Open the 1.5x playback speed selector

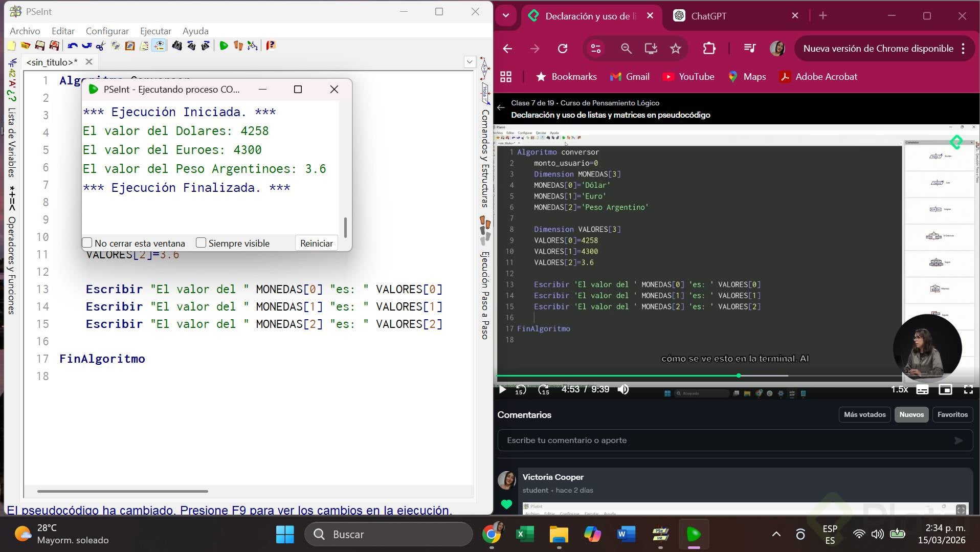[899, 390]
